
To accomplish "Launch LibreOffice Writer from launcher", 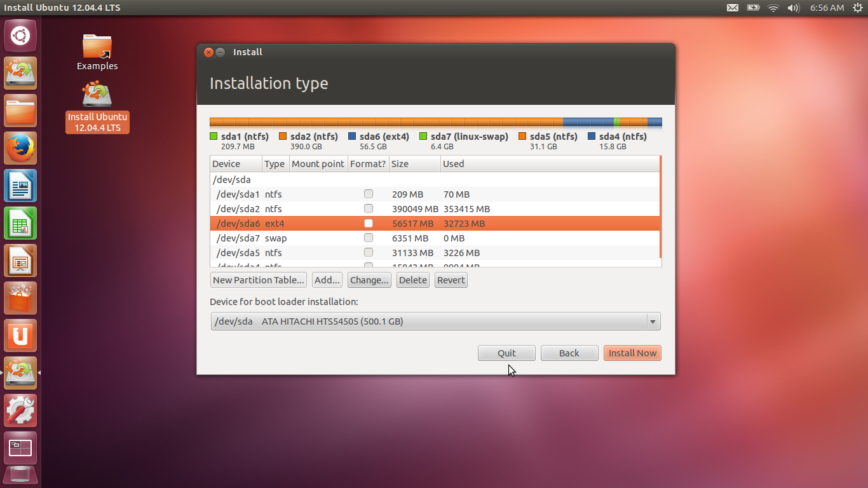I will pos(20,186).
